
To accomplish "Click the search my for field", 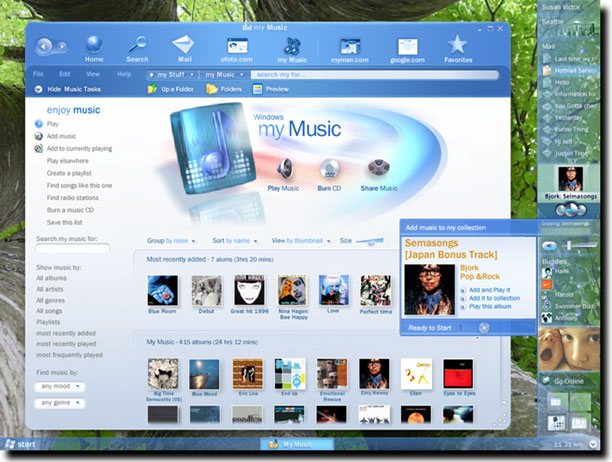I will (374, 75).
